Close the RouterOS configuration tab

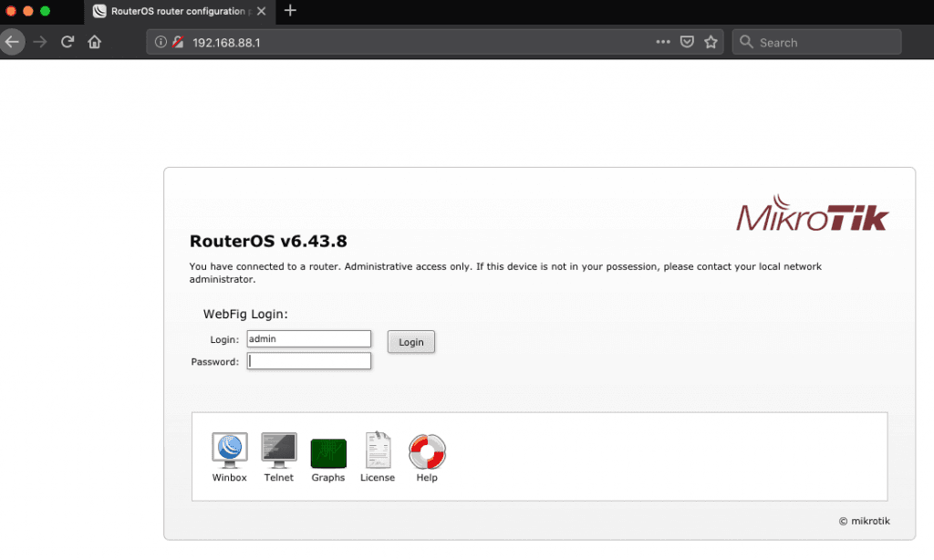point(261,11)
